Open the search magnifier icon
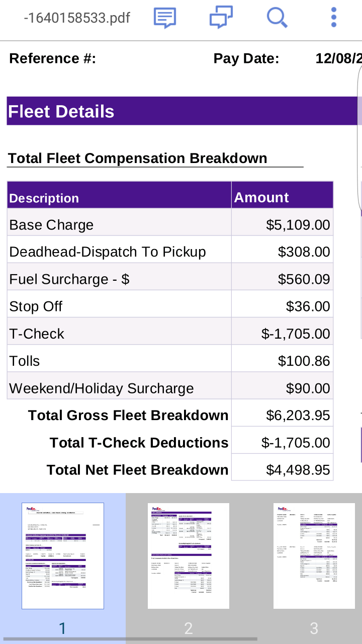Viewport: 362px width, 644px height. (x=277, y=18)
